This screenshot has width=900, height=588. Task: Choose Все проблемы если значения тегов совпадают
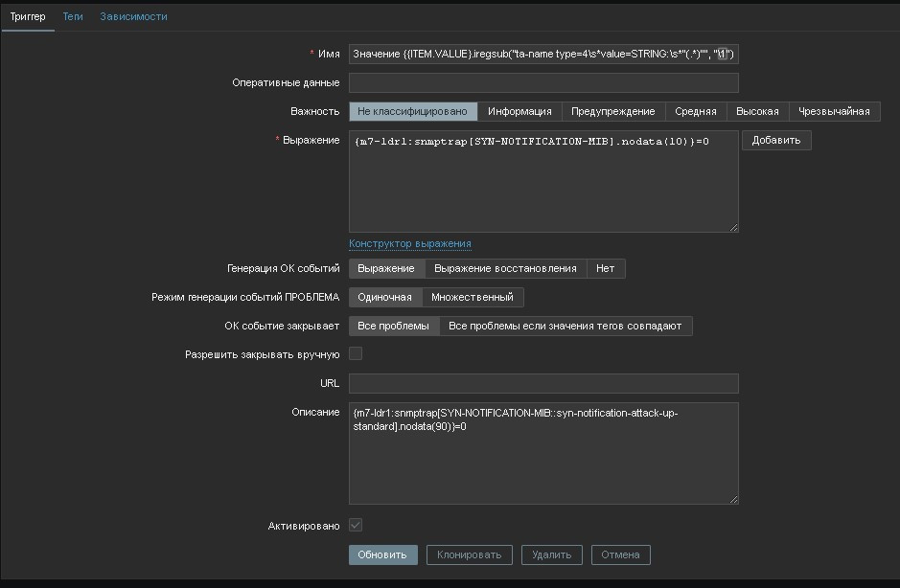(x=565, y=326)
